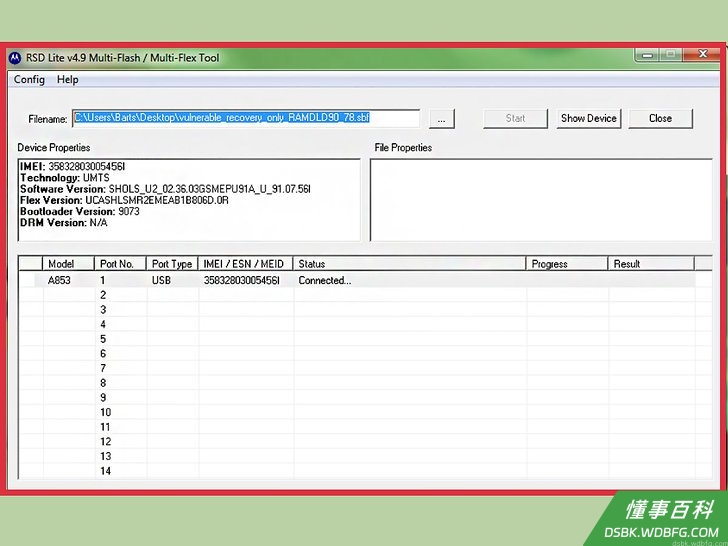Click the Flex Version line
728x546 pixels.
click(124, 200)
